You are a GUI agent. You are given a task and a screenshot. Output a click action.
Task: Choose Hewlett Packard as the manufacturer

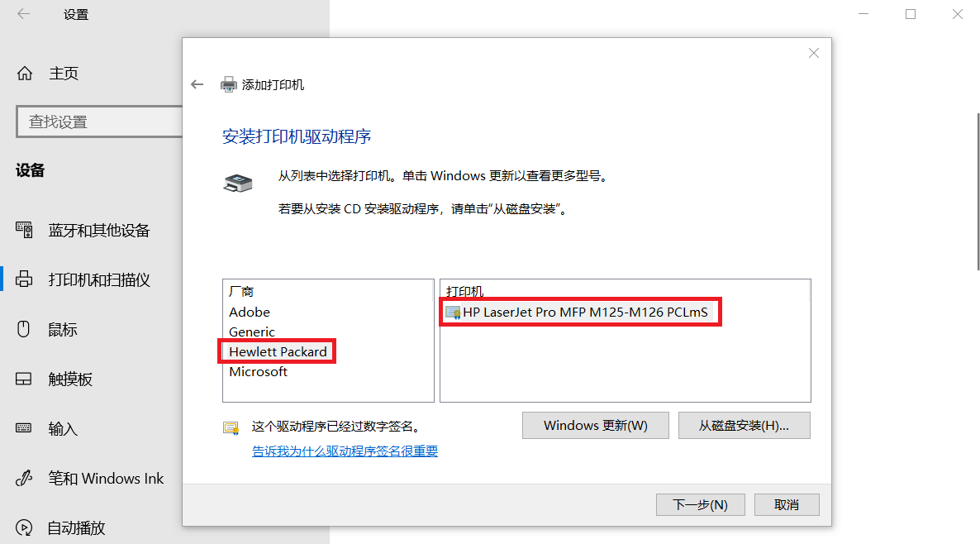point(278,351)
